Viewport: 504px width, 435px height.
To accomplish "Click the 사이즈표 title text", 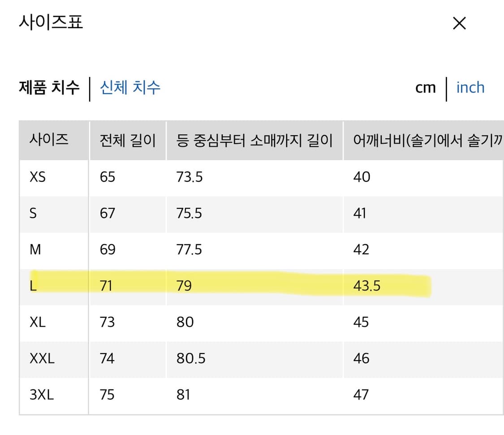I will [x=51, y=21].
